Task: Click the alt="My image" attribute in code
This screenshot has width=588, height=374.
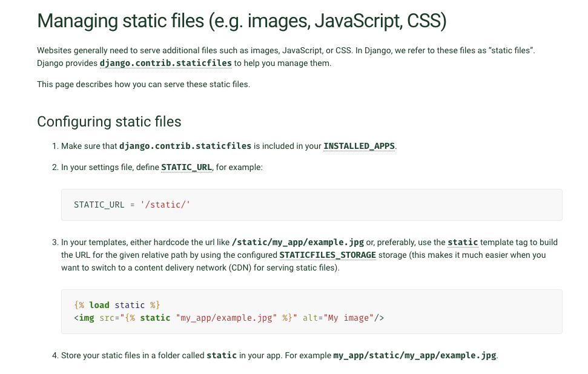Action: click(339, 318)
